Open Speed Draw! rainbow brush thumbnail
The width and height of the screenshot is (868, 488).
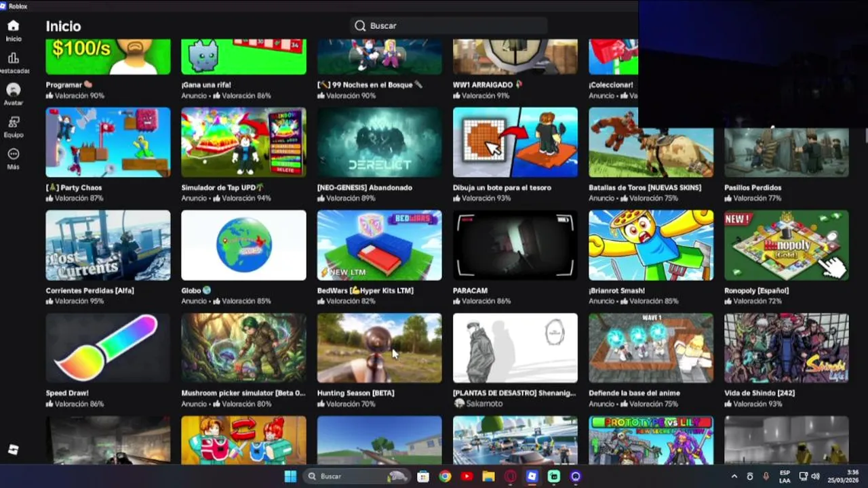click(x=108, y=348)
